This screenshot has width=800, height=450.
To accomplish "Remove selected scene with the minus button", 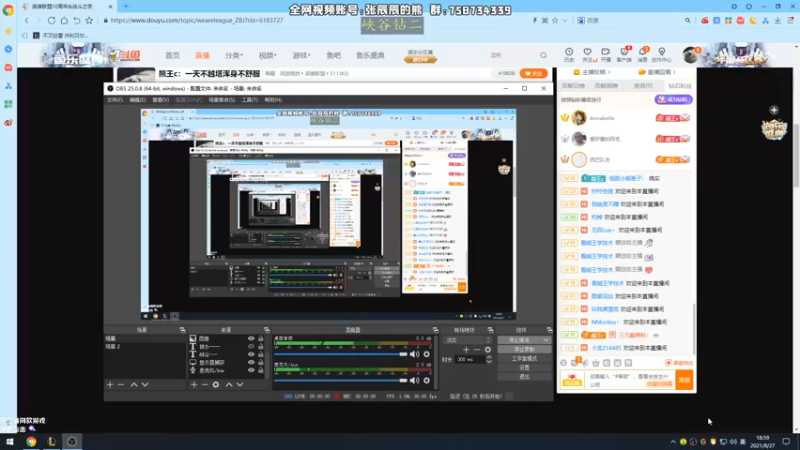I will coord(121,384).
